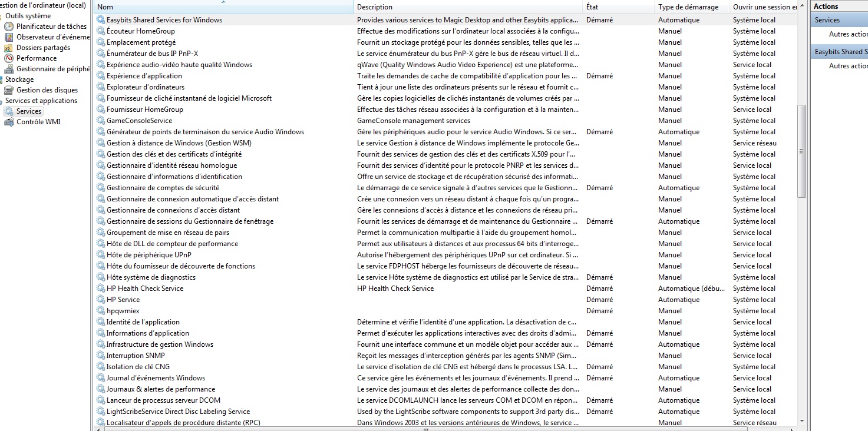Sort by Type de démarrage column header
The image size is (868, 431).
[692, 7]
